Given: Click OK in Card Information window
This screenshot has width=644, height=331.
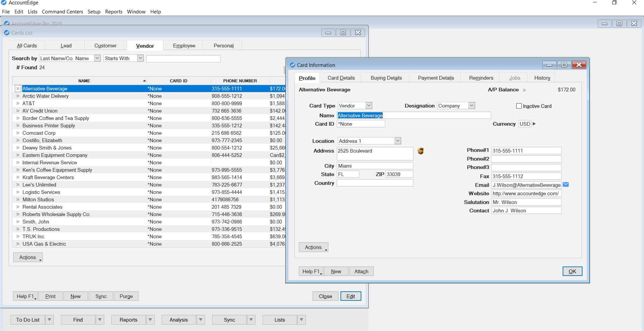Looking at the screenshot, I should pyautogui.click(x=572, y=271).
